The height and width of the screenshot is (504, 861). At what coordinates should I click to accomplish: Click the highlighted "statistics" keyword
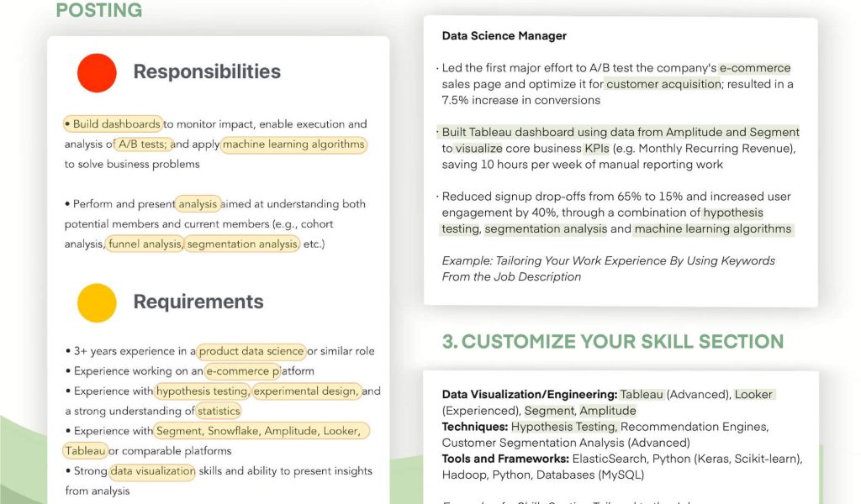[219, 411]
